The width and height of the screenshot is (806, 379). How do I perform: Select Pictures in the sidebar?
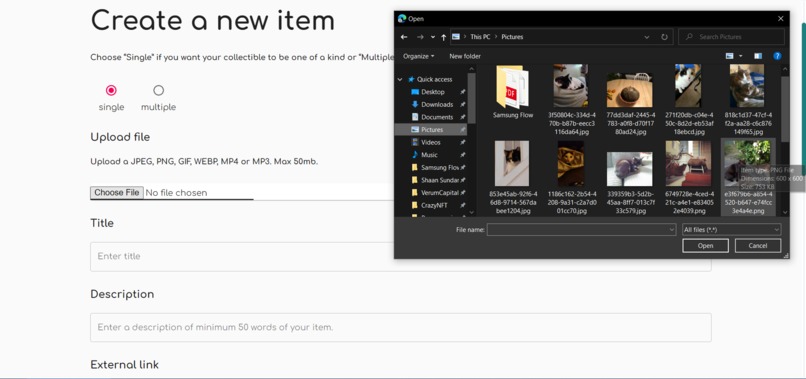click(431, 130)
